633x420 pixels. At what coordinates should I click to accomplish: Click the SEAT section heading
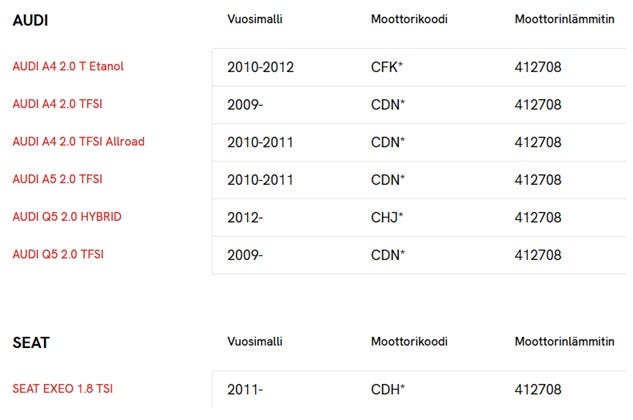pyautogui.click(x=31, y=343)
